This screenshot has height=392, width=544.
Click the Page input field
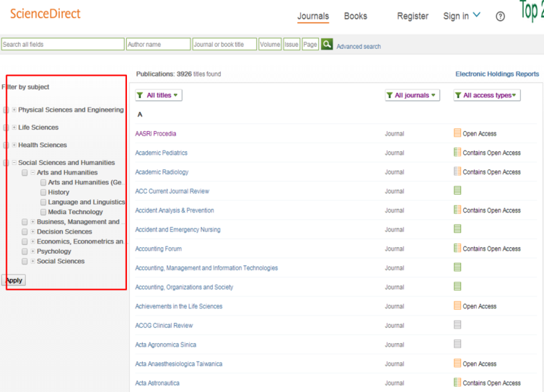click(310, 45)
